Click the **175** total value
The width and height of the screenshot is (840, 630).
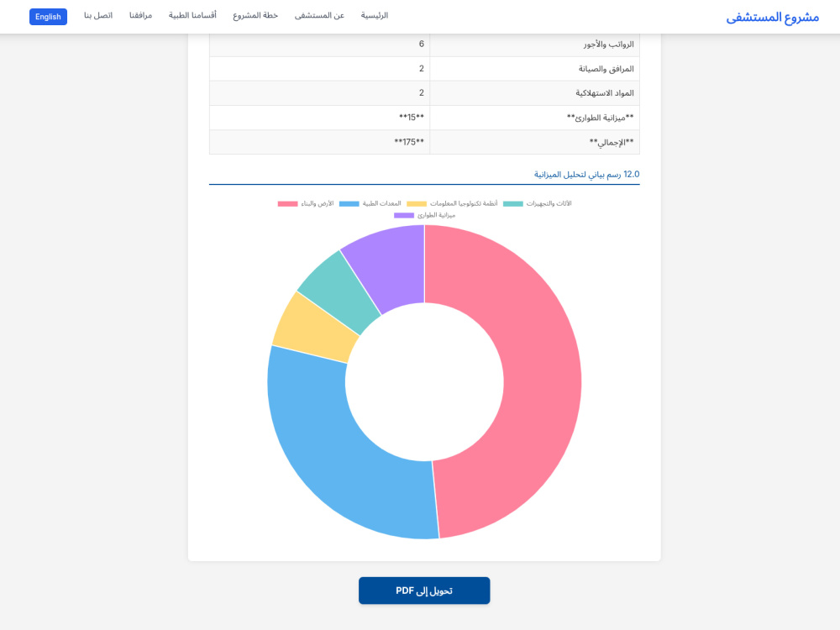pos(409,142)
